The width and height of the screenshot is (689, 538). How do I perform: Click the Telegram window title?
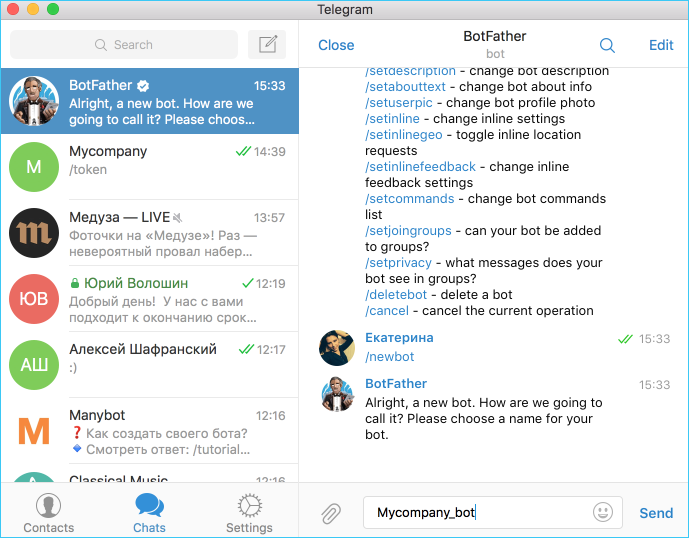345,10
